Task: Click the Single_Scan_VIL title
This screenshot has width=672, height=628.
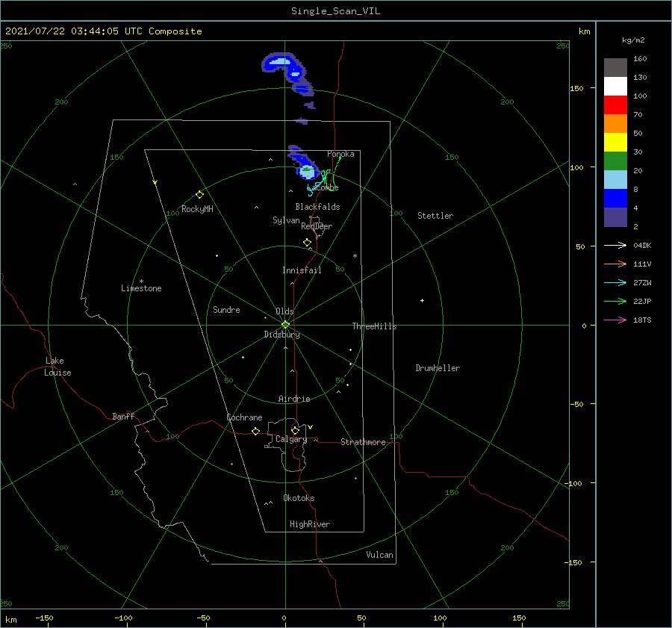Action: coord(335,11)
